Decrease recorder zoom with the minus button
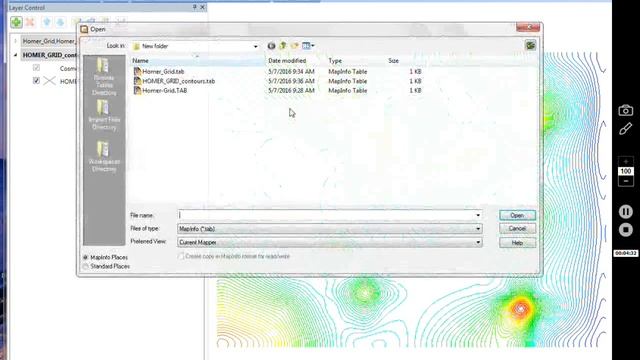Screen dimensions: 640x360 (626, 181)
